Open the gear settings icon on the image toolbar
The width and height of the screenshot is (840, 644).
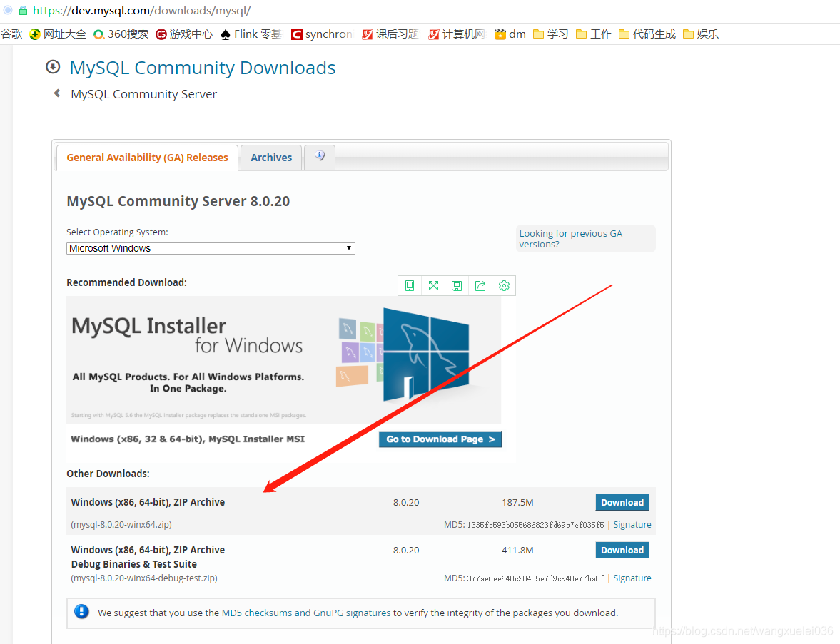pos(504,285)
